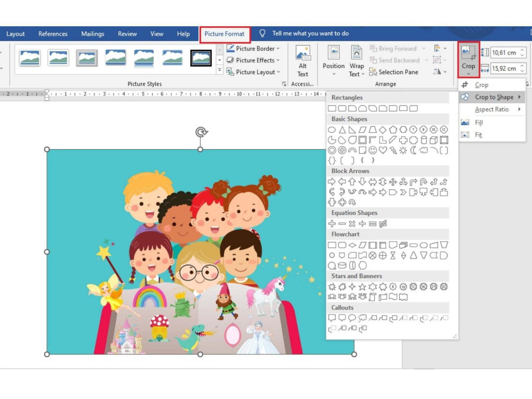Decrease picture width with stepper down arrow
This screenshot has height=399, width=532.
522,71
